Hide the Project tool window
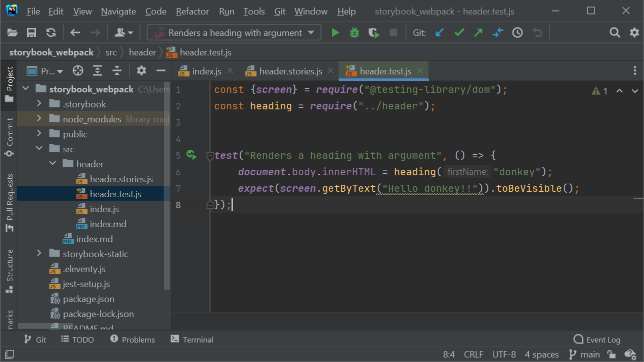Image resolution: width=644 pixels, height=362 pixels. click(161, 71)
